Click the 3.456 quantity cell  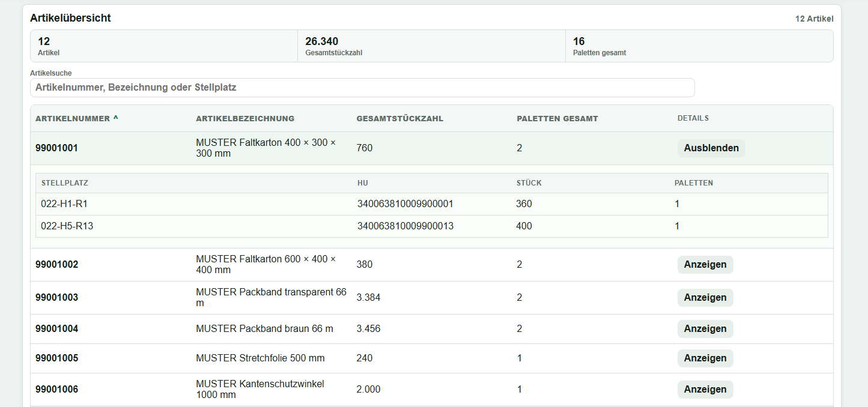click(368, 329)
